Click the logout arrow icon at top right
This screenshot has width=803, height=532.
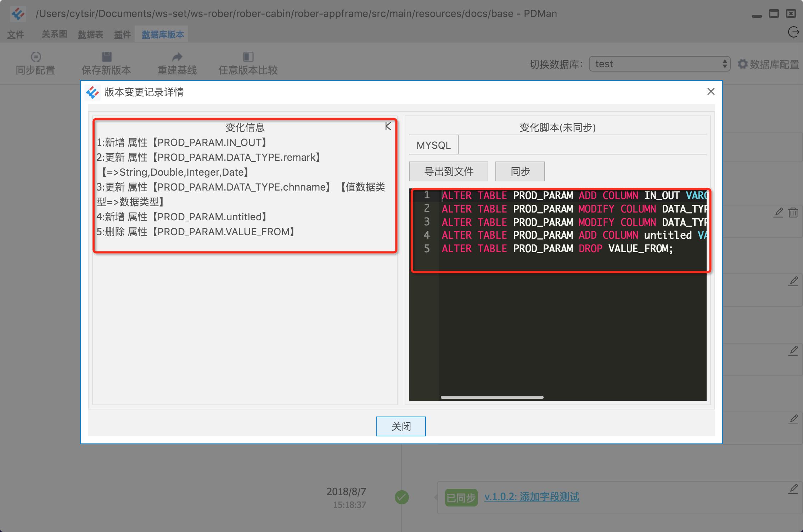pyautogui.click(x=793, y=32)
